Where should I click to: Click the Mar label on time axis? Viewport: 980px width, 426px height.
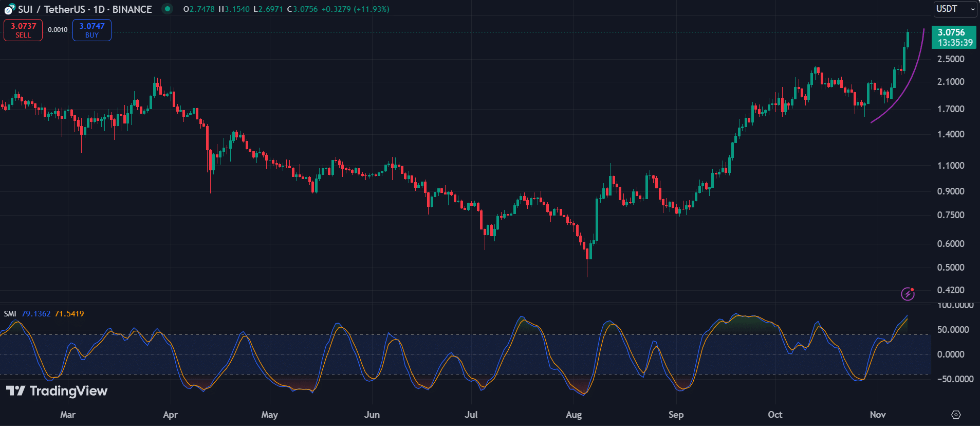click(x=68, y=415)
